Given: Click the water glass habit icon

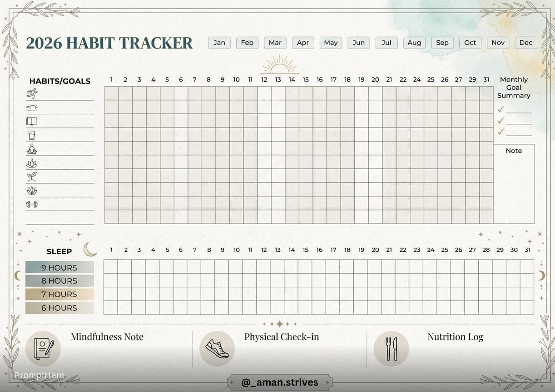Looking at the screenshot, I should tap(31, 135).
